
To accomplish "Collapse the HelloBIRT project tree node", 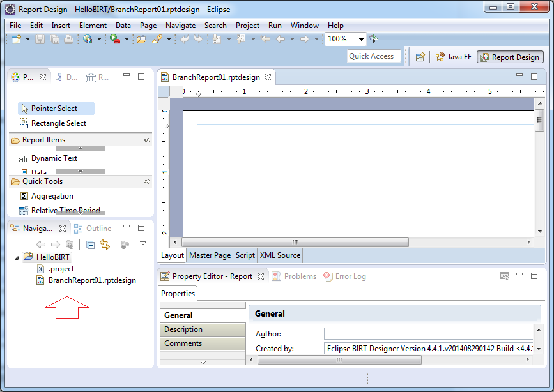I will tap(17, 258).
